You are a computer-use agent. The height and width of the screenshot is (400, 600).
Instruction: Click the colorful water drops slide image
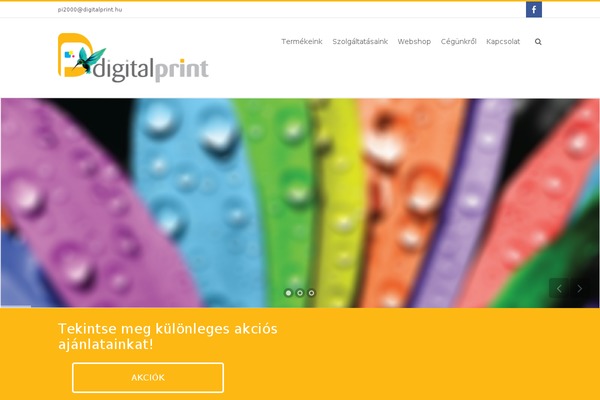[300, 203]
